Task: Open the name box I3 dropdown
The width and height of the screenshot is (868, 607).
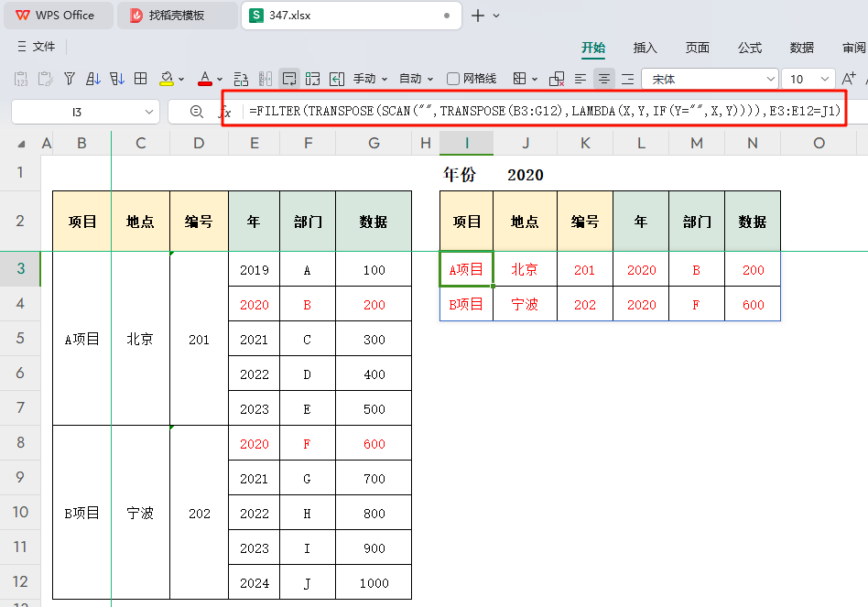Action: 149,113
